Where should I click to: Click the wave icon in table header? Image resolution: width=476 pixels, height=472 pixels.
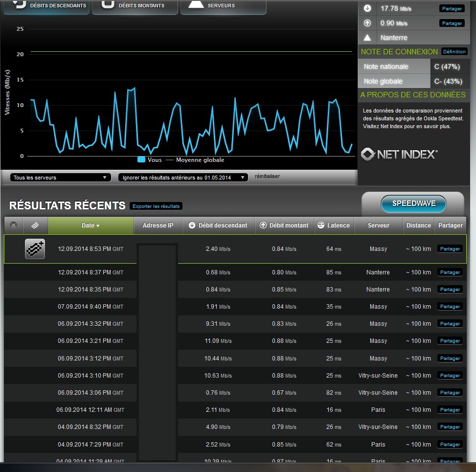coord(35,225)
